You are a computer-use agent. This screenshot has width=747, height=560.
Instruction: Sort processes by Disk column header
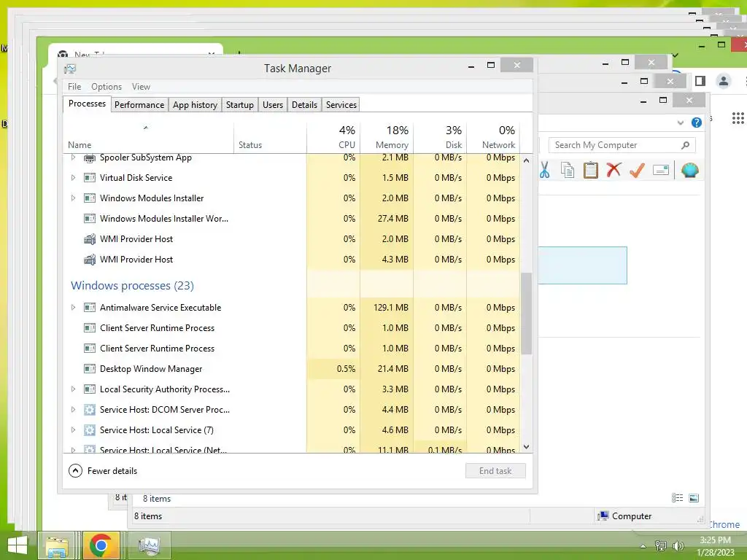point(440,137)
